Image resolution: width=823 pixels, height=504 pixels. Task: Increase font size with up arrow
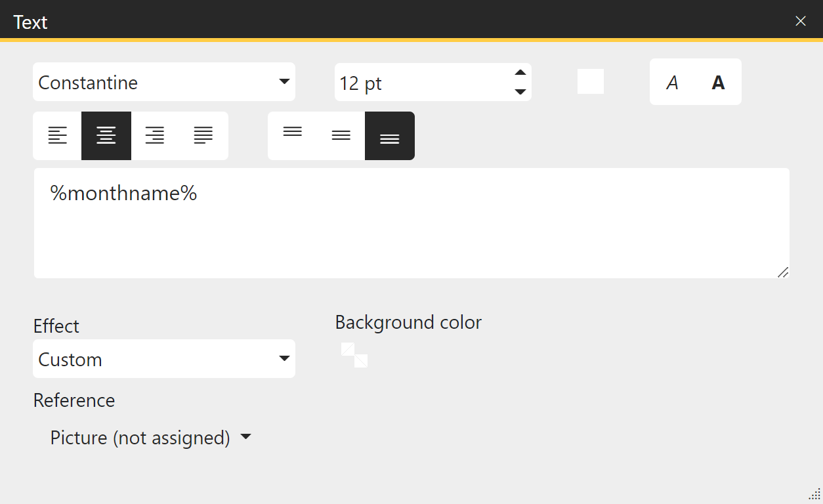pos(520,73)
